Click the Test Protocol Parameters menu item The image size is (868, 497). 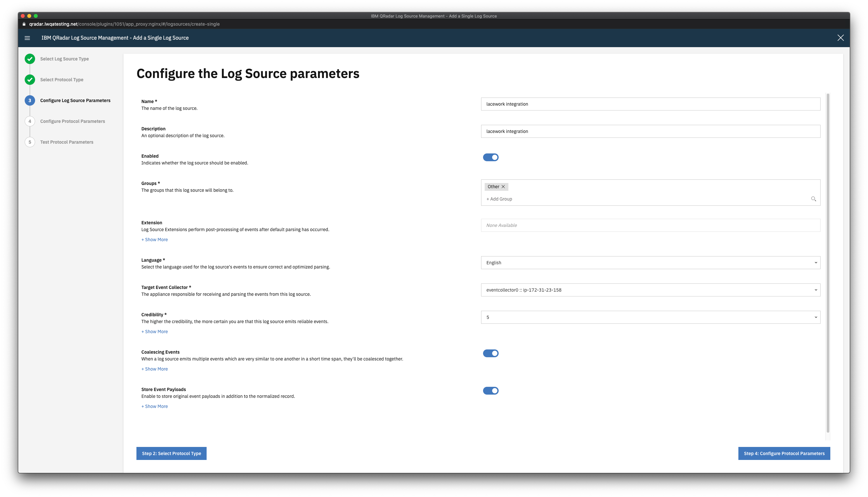click(67, 142)
